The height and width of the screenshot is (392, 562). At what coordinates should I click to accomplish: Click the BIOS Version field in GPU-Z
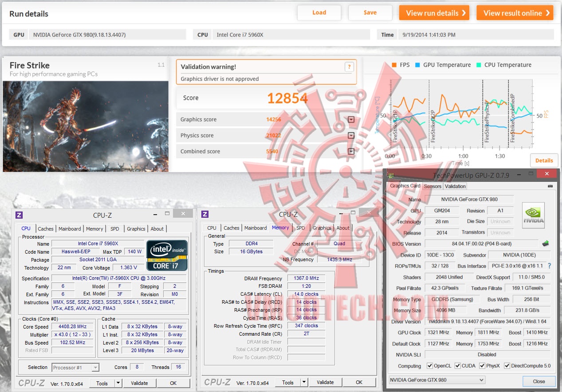[482, 243]
